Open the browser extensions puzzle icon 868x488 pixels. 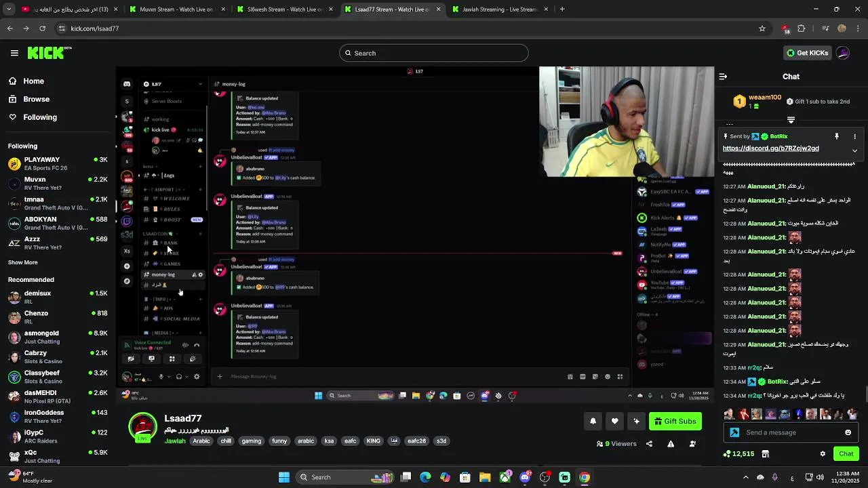[x=802, y=28]
